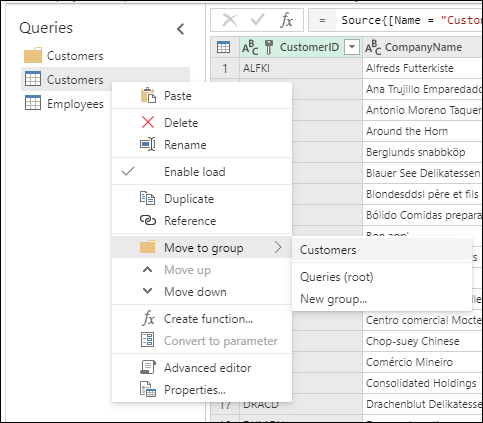
Task: Click the Customers folder icon
Action: 33,55
